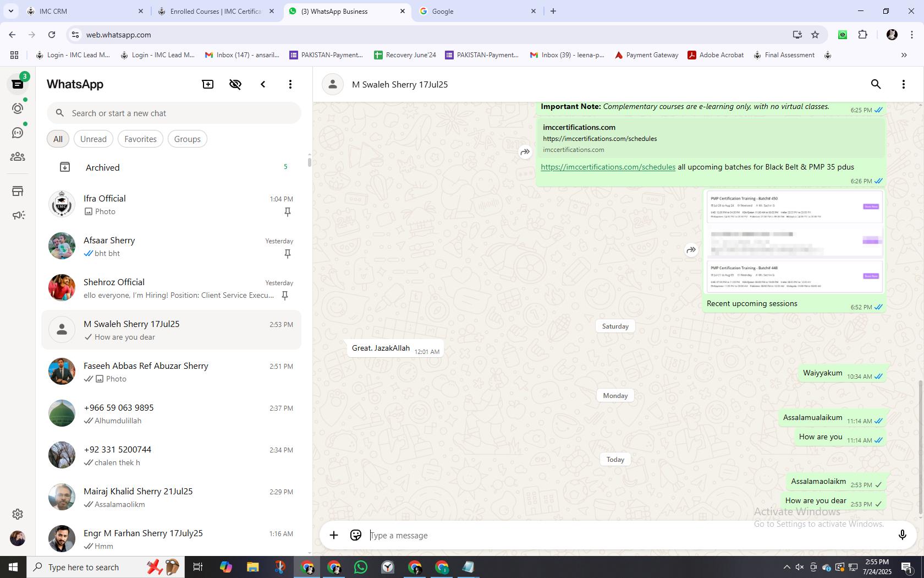The image size is (924, 578).
Task: Forward the schedule image message
Action: (x=691, y=250)
